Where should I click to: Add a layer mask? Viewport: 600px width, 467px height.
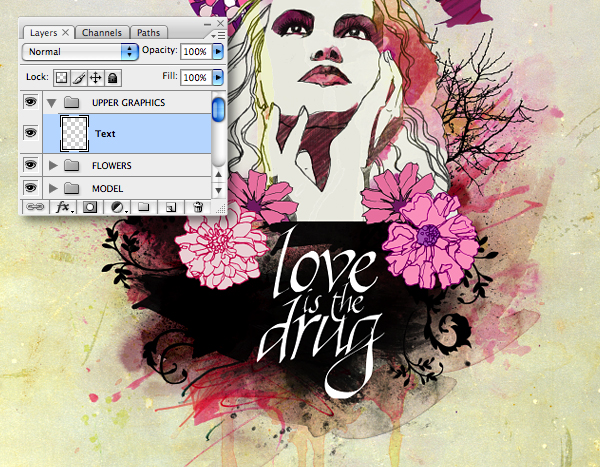tap(90, 207)
